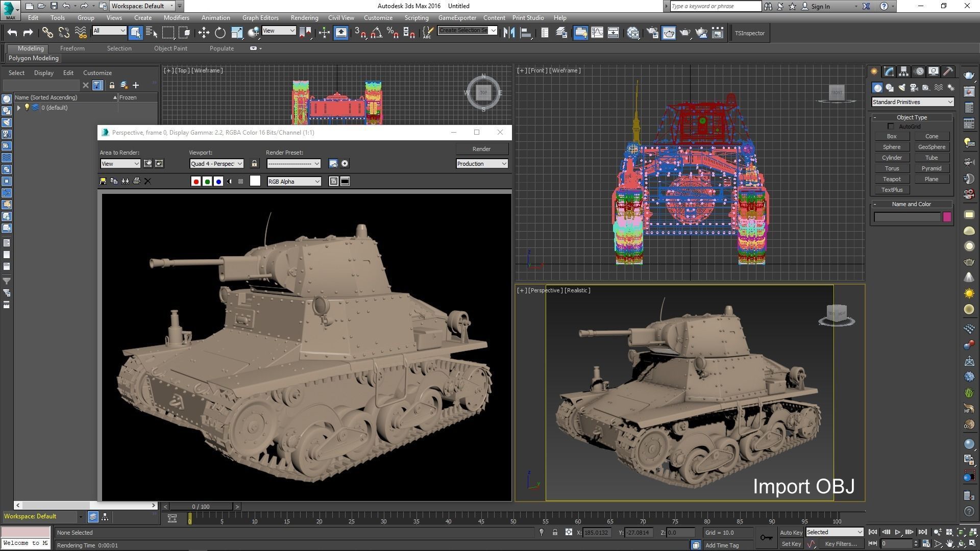Play the animation from playback controls

pyautogui.click(x=897, y=533)
